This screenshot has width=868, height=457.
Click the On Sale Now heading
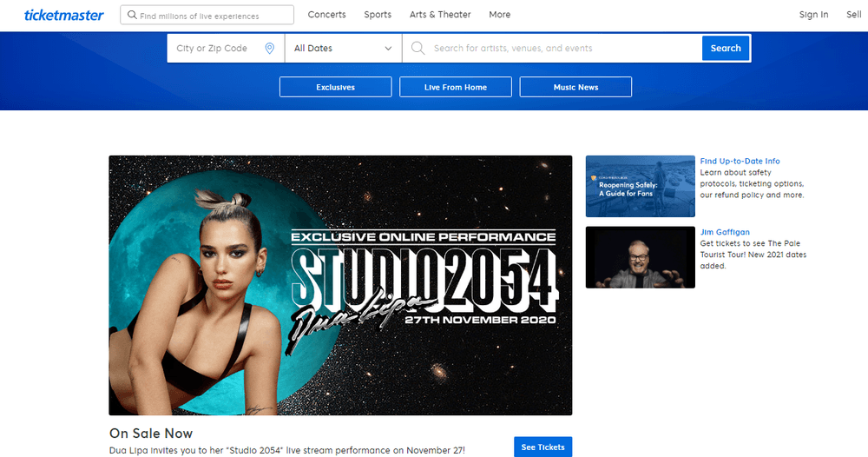151,434
